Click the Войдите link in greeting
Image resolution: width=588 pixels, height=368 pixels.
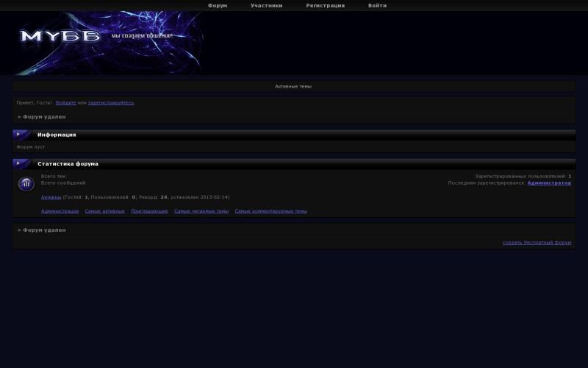point(65,103)
